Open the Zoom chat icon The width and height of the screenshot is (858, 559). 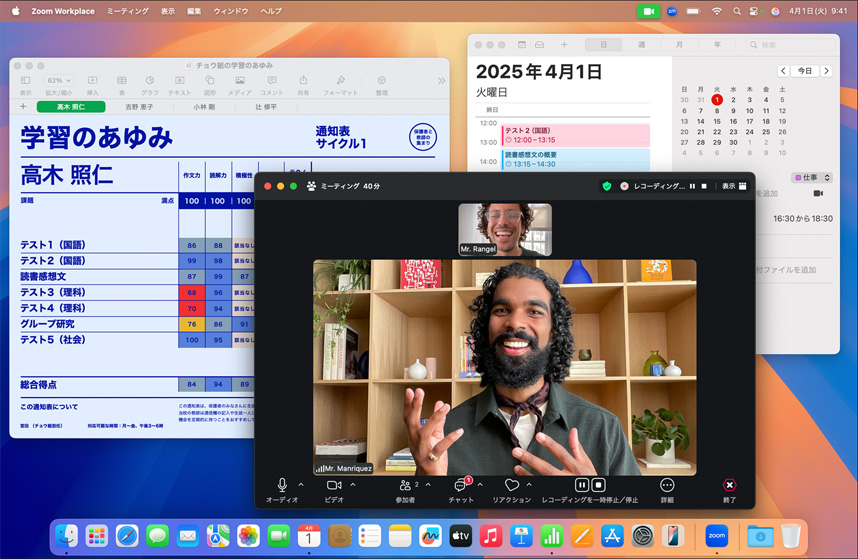click(461, 485)
